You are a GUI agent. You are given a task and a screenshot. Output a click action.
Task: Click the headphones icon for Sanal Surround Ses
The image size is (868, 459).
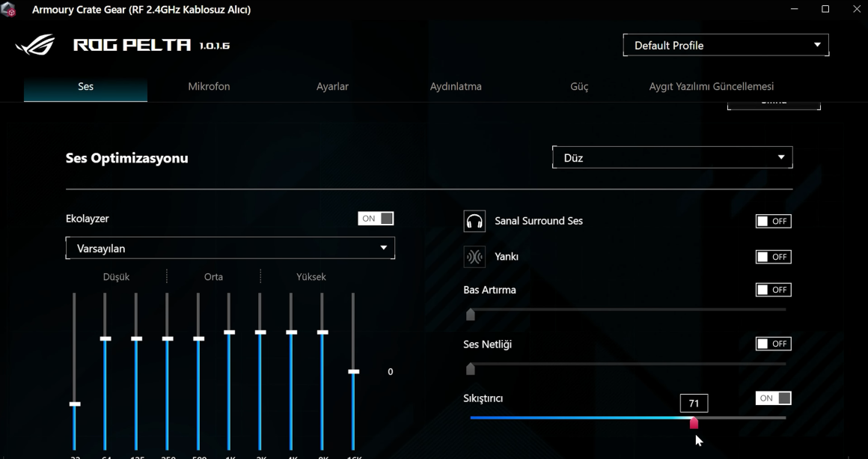[x=474, y=221]
